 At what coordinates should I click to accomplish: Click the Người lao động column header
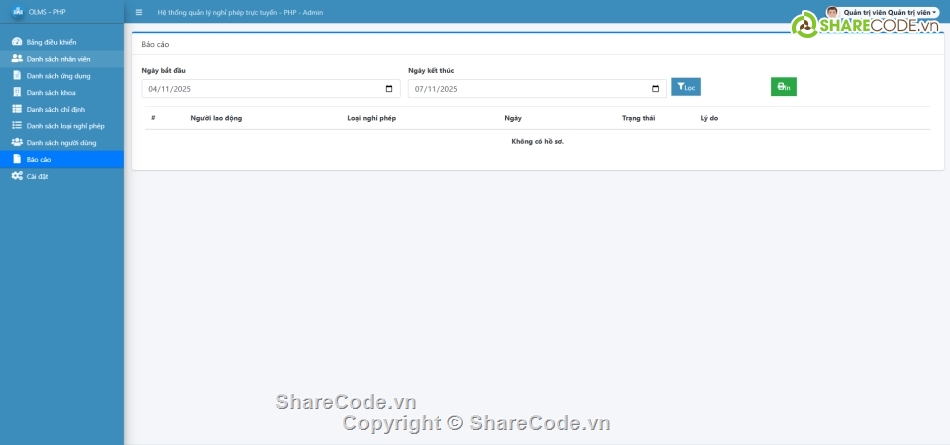tap(216, 118)
